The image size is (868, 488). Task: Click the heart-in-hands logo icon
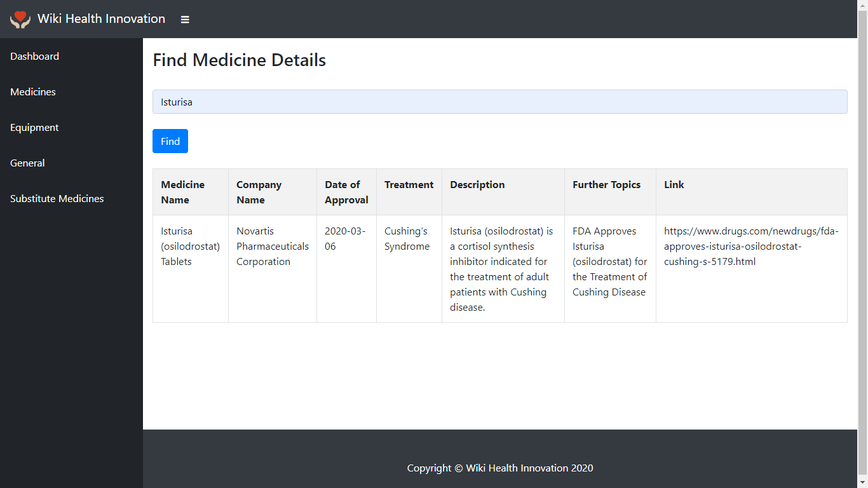pyautogui.click(x=20, y=19)
